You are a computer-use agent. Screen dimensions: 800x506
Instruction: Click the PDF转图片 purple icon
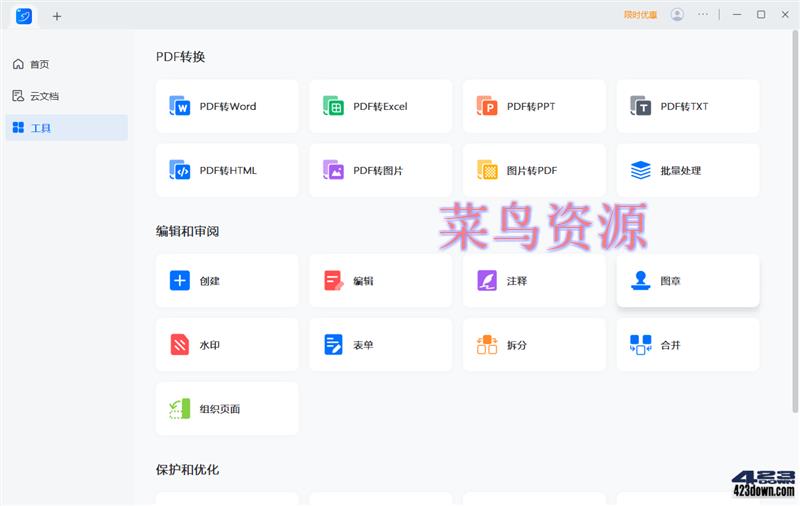[333, 170]
